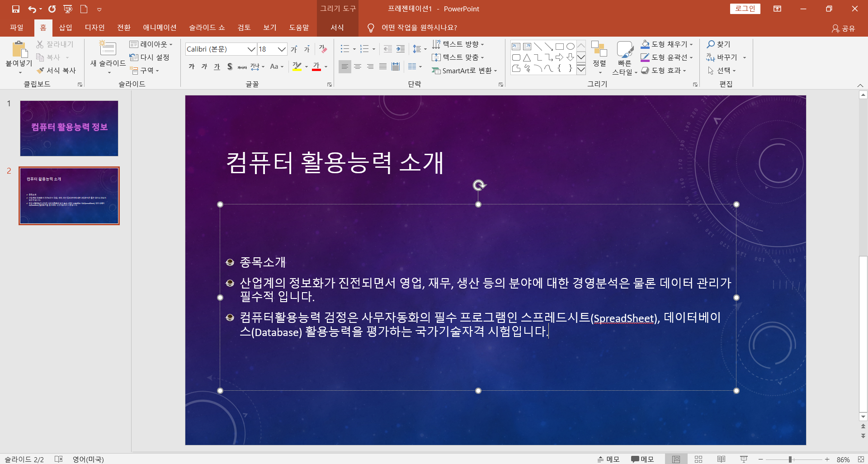Click the Find (찾기) magnifier
The height and width of the screenshot is (464, 868).
point(719,44)
